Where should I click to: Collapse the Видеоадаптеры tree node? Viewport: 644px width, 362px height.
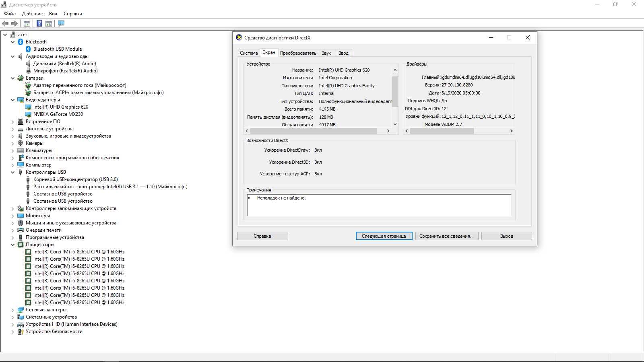pos(13,100)
